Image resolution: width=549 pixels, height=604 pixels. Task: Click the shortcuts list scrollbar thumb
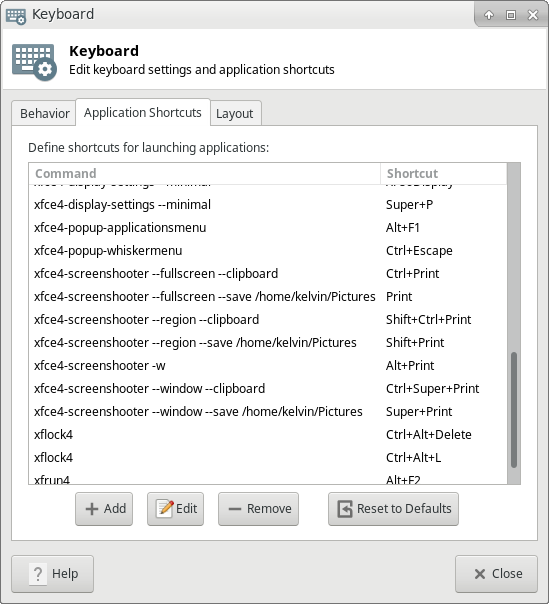click(x=514, y=410)
